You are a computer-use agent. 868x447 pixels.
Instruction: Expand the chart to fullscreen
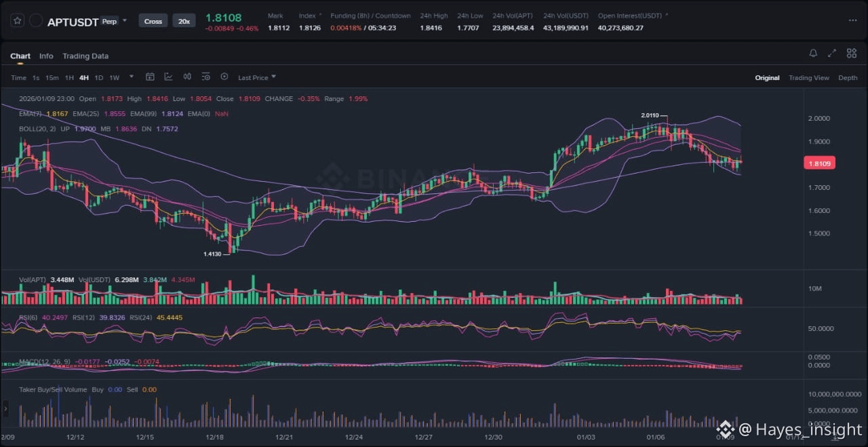coord(832,54)
